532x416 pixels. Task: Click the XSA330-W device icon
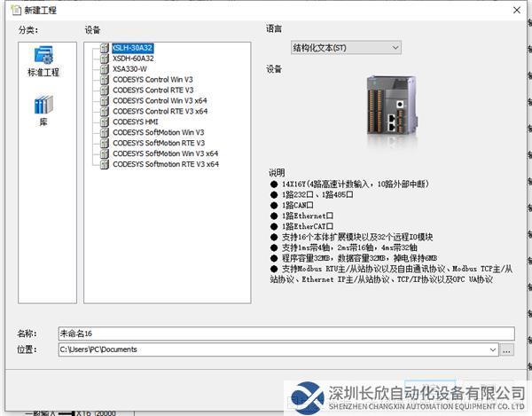pyautogui.click(x=105, y=69)
